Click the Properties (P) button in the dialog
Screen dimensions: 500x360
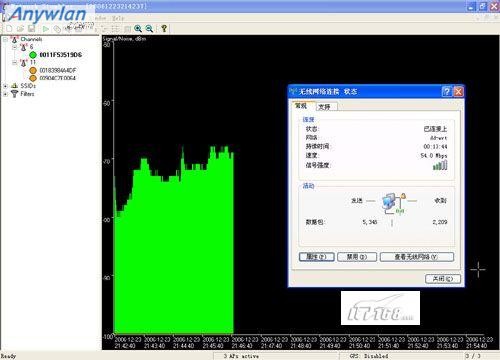pyautogui.click(x=316, y=257)
